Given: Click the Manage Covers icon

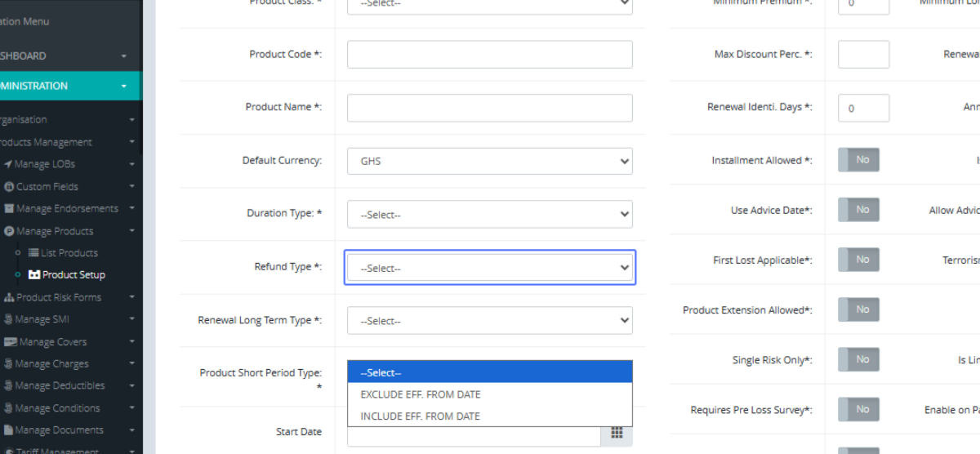Looking at the screenshot, I should pos(11,341).
